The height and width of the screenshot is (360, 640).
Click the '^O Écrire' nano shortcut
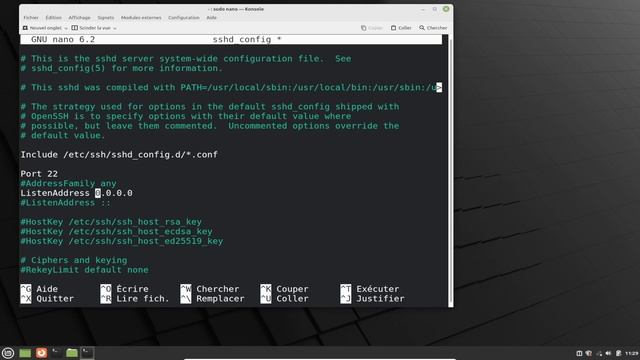point(124,289)
